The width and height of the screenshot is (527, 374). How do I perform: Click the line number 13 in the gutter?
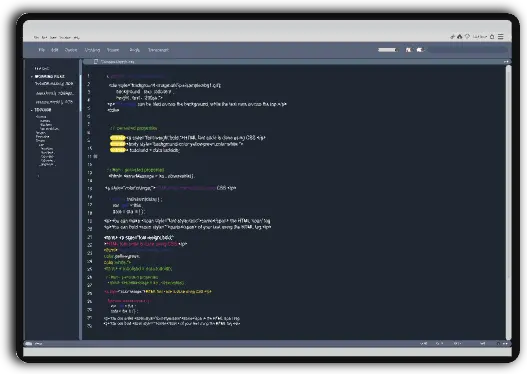[90, 173]
